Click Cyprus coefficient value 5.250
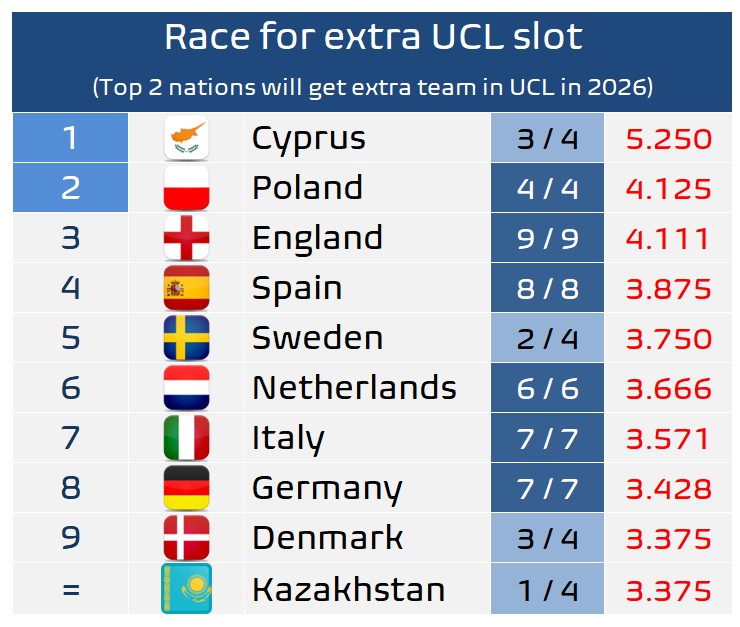The width and height of the screenshot is (740, 627). (669, 138)
